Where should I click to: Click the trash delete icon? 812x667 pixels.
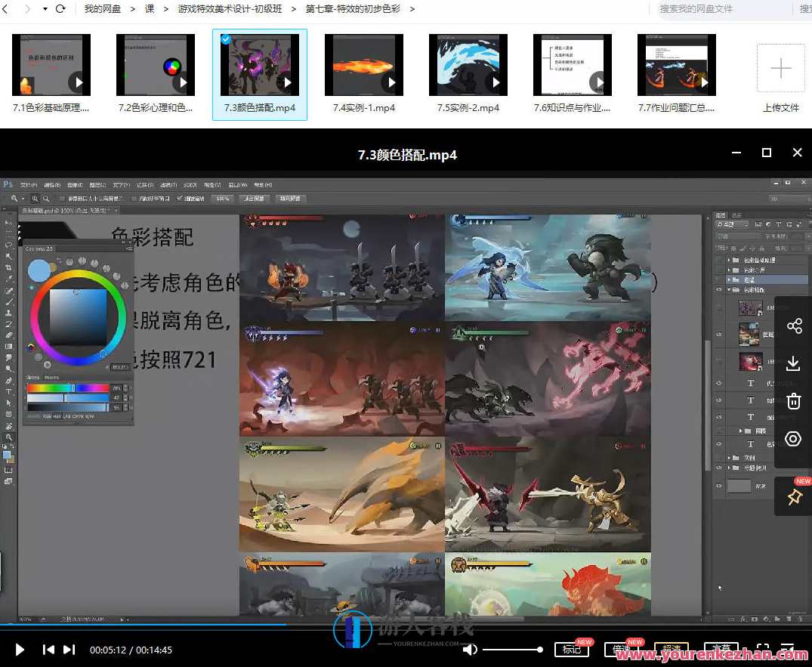tap(793, 401)
